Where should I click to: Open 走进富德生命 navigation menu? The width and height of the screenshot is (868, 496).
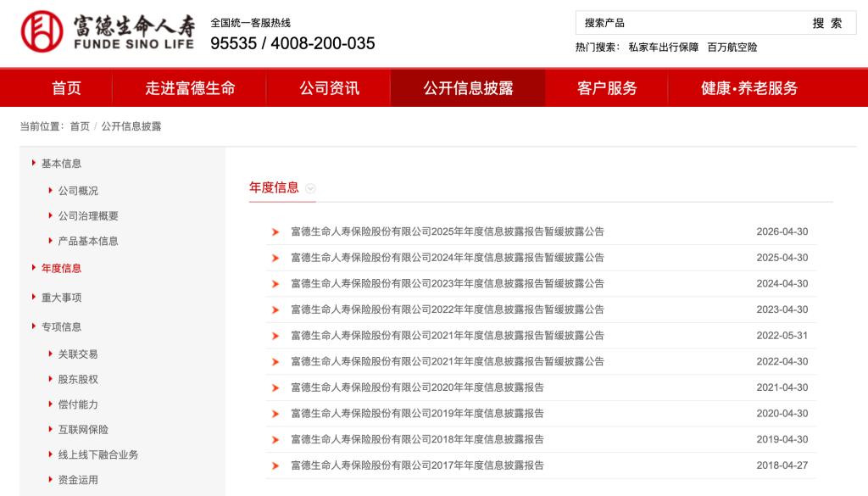pyautogui.click(x=190, y=88)
